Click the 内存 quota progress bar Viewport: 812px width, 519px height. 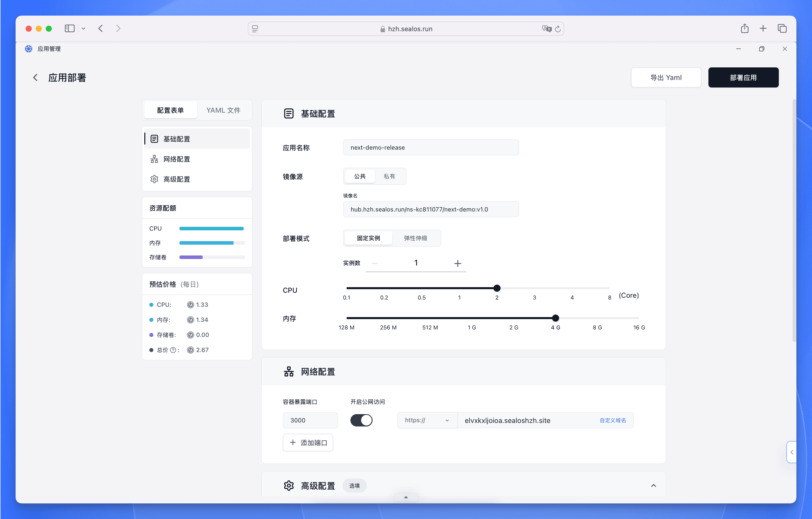click(212, 243)
